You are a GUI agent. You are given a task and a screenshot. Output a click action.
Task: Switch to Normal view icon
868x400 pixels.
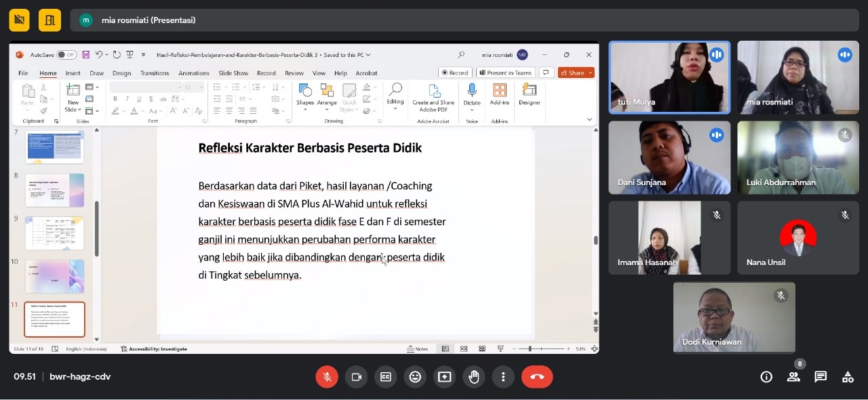[x=445, y=348]
